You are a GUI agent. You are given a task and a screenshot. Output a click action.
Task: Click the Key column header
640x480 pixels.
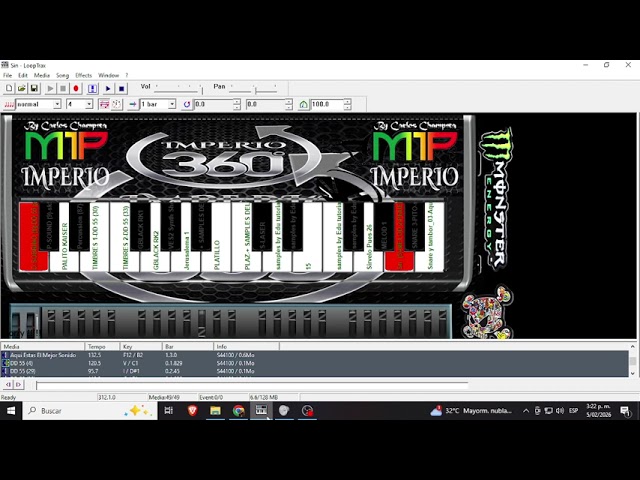141,347
